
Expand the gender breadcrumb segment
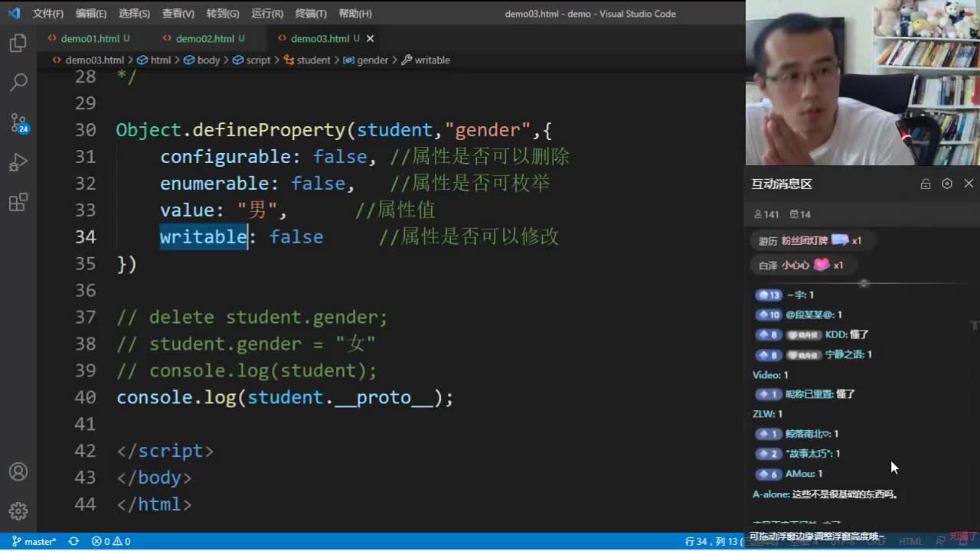366,60
